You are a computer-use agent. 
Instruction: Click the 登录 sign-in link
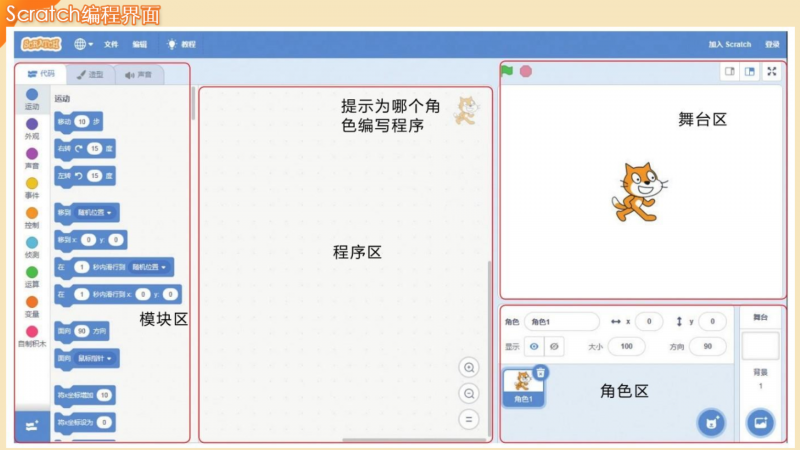pyautogui.click(x=772, y=44)
